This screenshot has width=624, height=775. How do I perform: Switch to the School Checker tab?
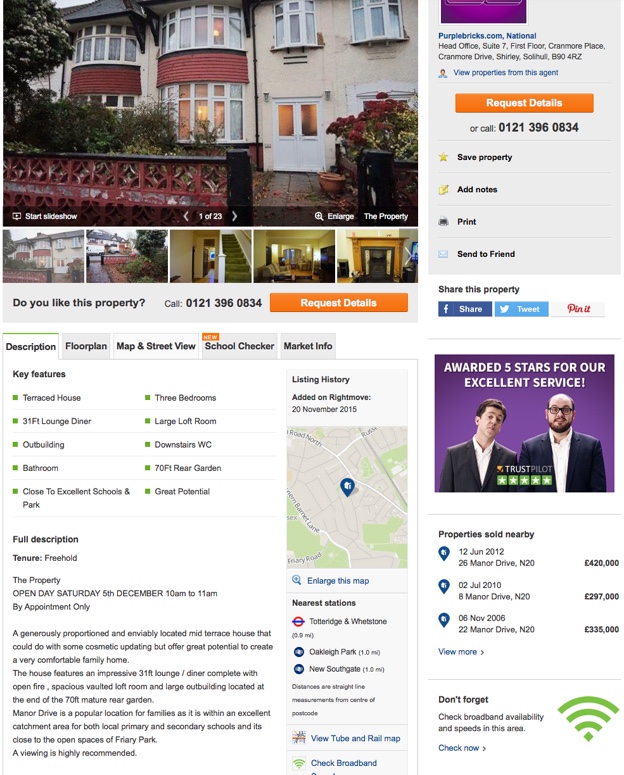point(239,346)
